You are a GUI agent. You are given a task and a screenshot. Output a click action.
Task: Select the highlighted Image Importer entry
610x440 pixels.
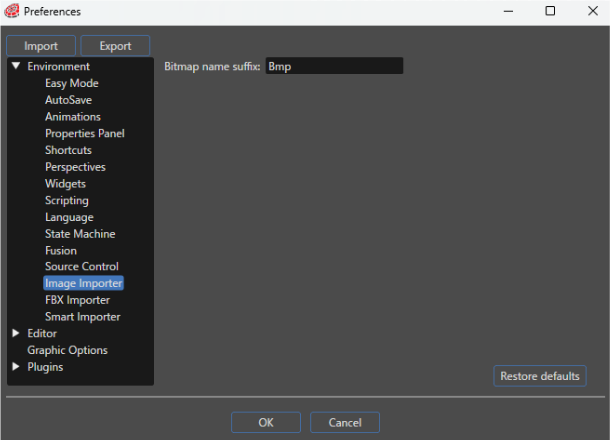pyautogui.click(x=84, y=283)
